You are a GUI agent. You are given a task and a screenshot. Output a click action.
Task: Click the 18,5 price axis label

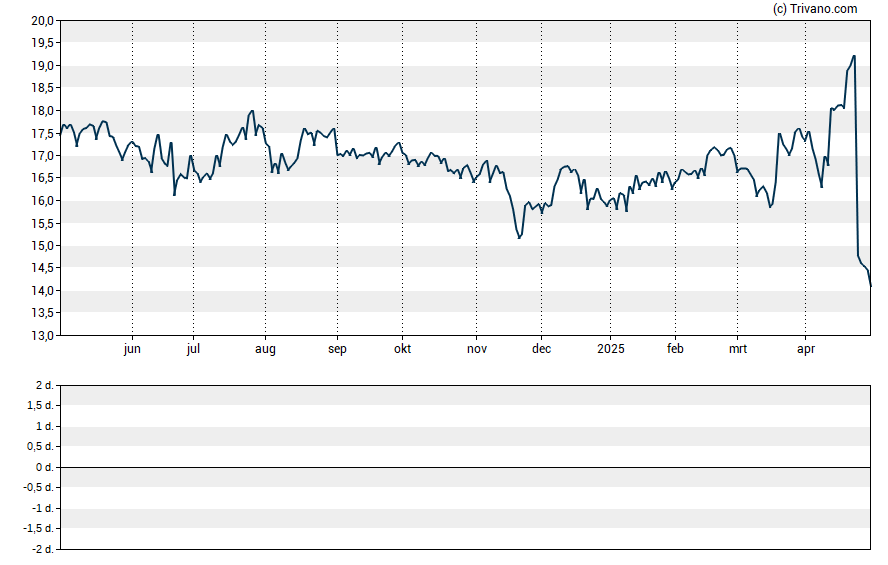(x=42, y=88)
